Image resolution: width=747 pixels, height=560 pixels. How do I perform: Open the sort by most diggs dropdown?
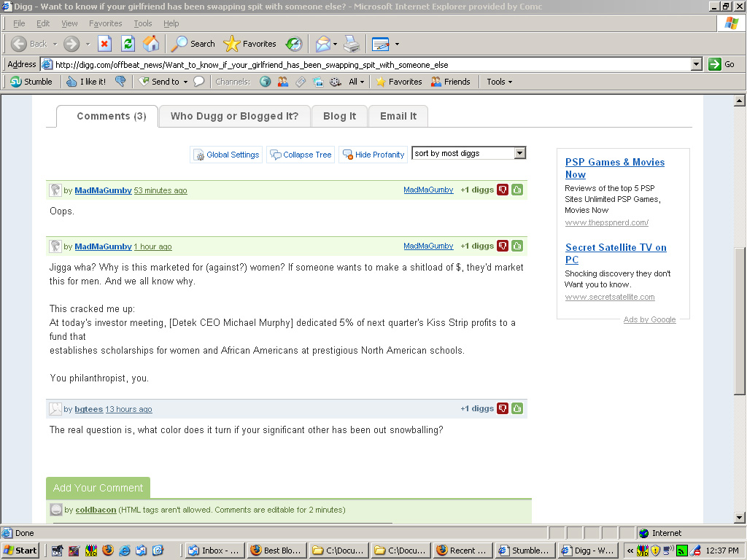469,153
